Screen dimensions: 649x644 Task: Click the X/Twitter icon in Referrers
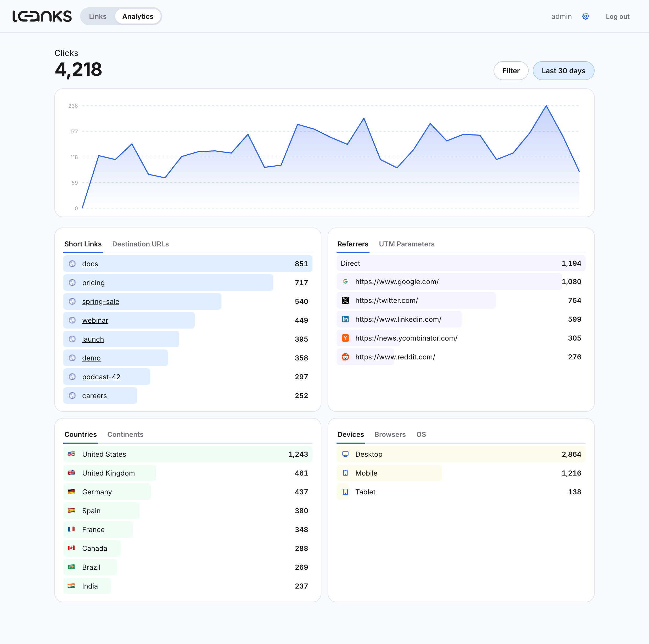[345, 300]
